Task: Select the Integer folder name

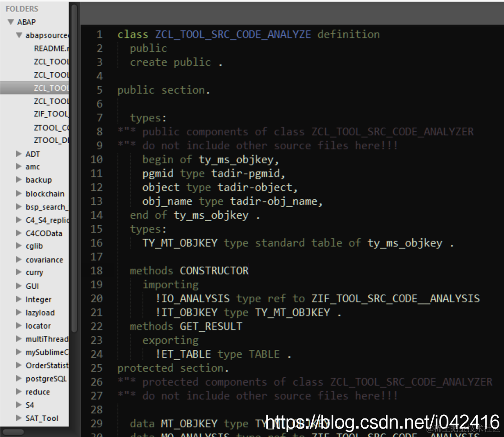Action: (38, 299)
